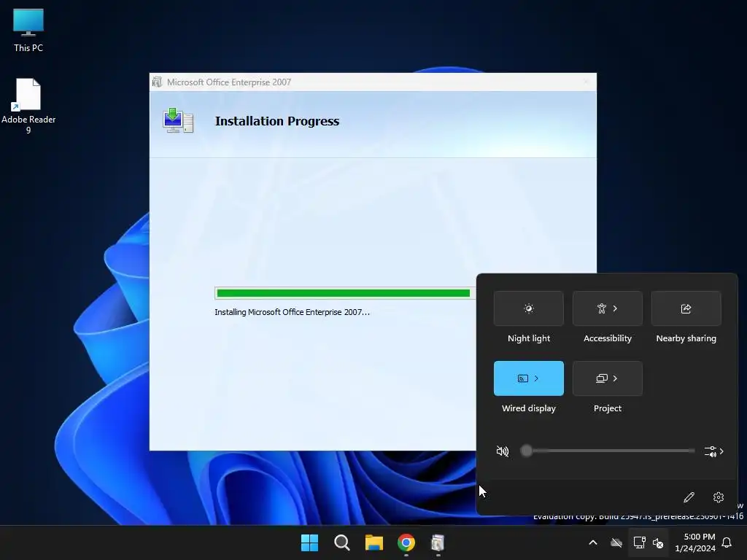
Task: Toggle Night light quick setting
Action: coord(528,308)
